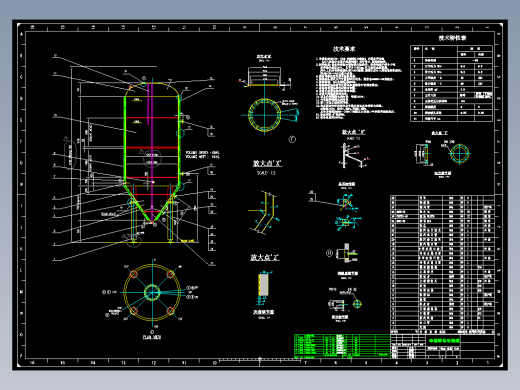The image size is (520, 390).
Task: Select the 技术要求 heading text
Action: pos(344,49)
